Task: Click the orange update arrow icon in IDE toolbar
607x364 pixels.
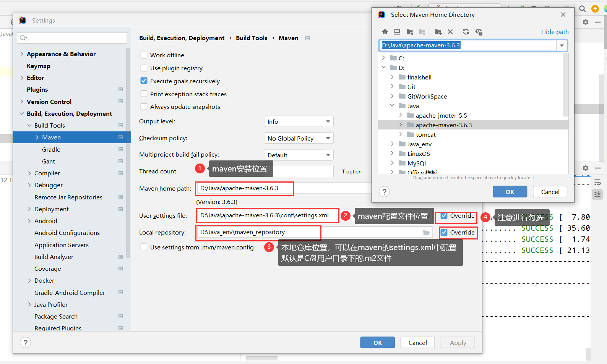Action: [x=595, y=9]
